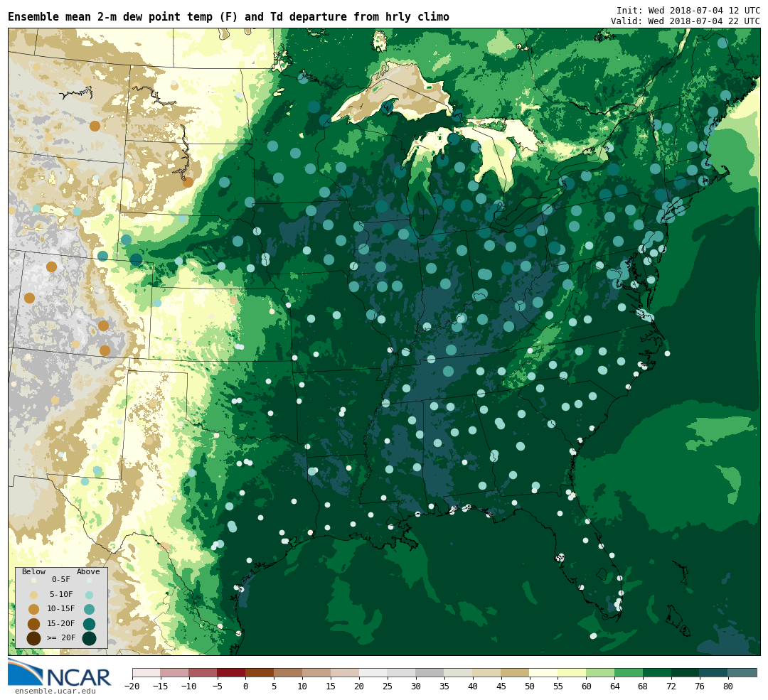The image size is (768, 700).
Task: Click the Above >= 20F darkest legend circle
Action: [x=89, y=638]
